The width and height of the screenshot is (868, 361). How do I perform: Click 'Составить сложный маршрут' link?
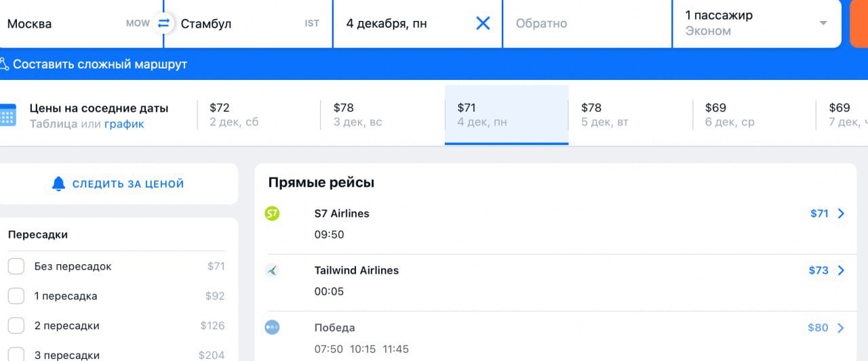click(100, 64)
